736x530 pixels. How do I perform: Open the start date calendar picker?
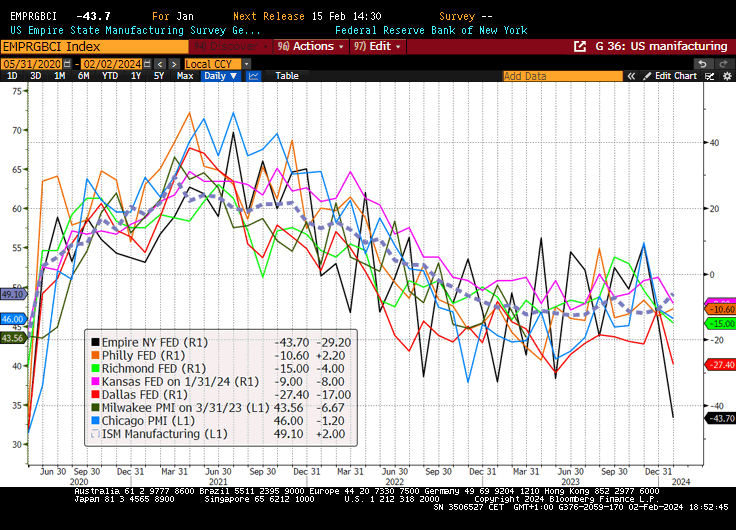tap(68, 64)
